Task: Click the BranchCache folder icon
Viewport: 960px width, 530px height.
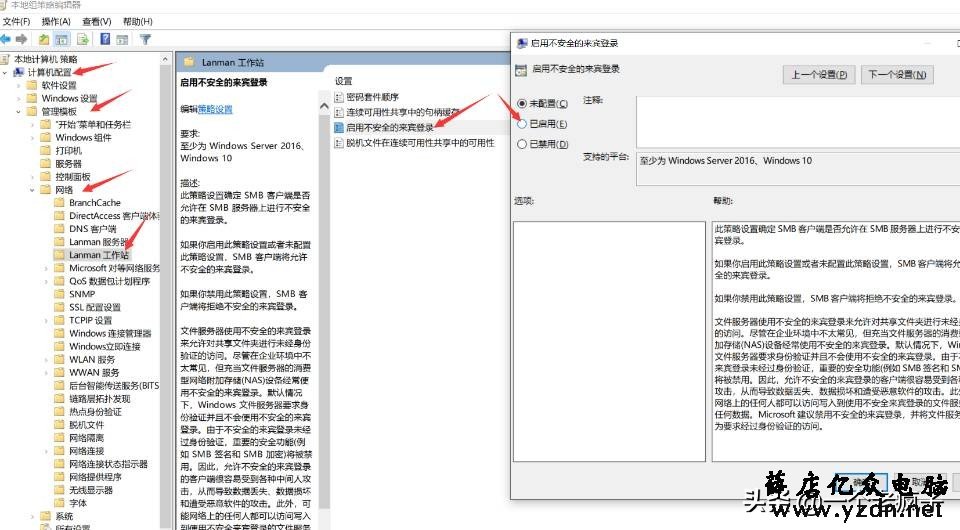Action: click(59, 203)
